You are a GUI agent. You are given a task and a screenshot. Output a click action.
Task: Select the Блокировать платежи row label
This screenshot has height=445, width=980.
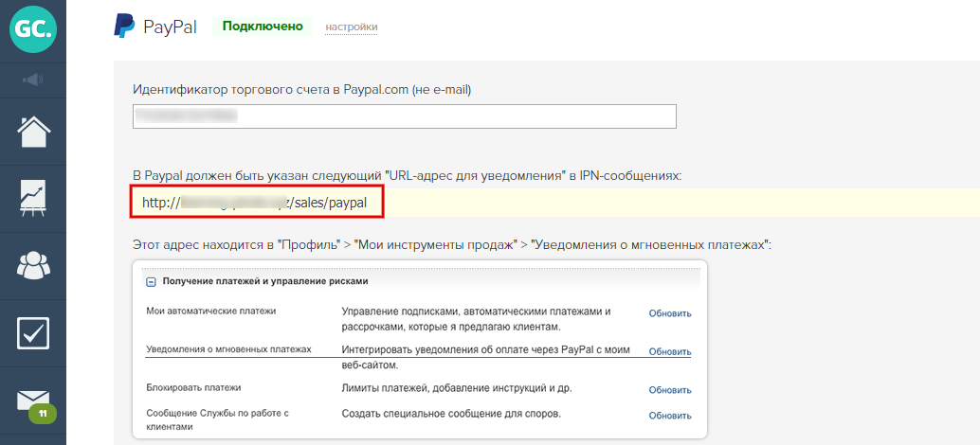click(x=193, y=387)
